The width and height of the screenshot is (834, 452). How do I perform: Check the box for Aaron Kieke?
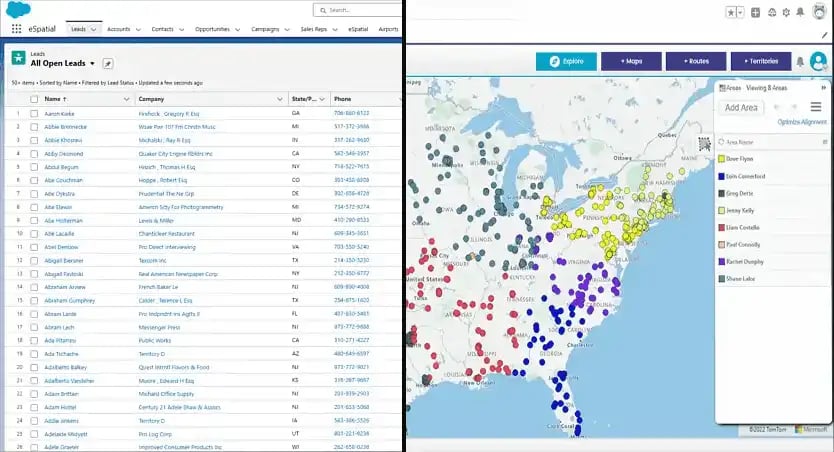34,114
